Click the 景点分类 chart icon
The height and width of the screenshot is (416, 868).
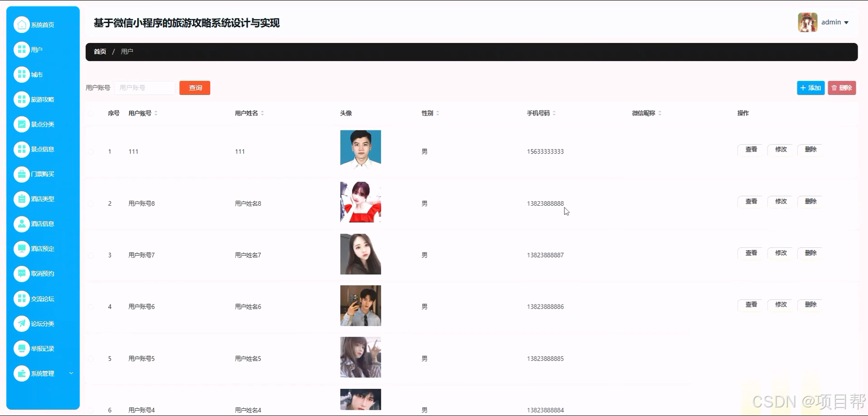coord(21,124)
